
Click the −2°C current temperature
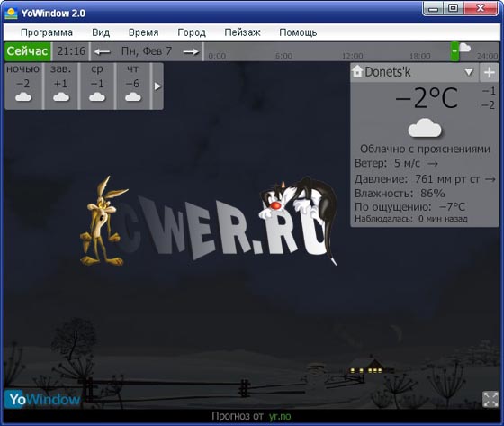(x=427, y=97)
